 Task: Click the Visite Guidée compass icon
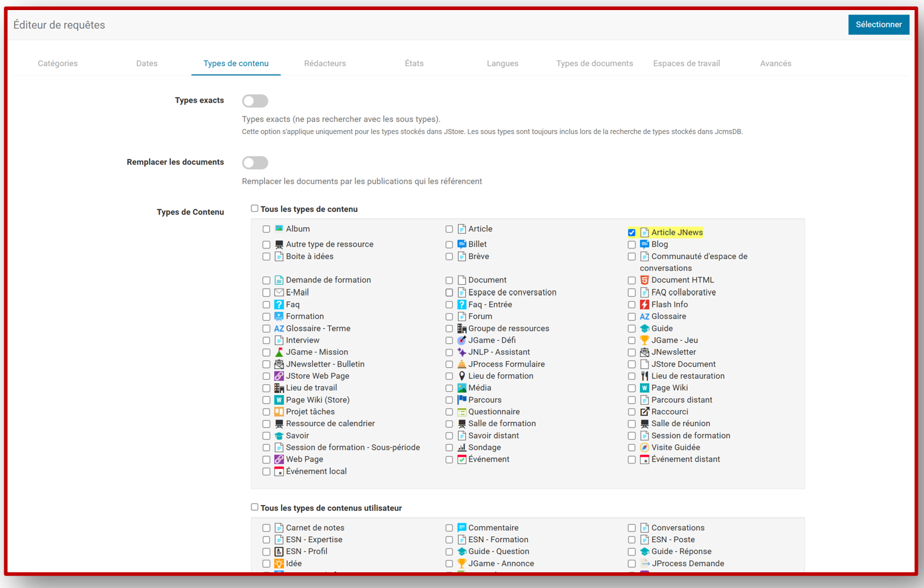(x=644, y=448)
